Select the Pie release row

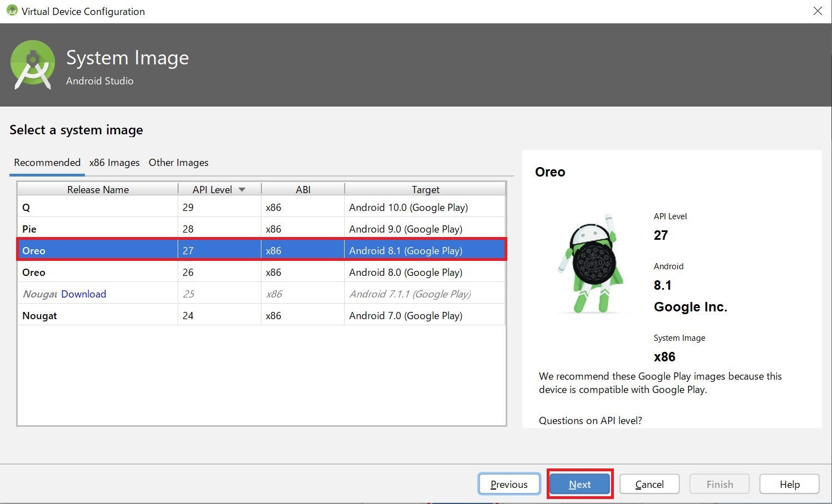[261, 229]
